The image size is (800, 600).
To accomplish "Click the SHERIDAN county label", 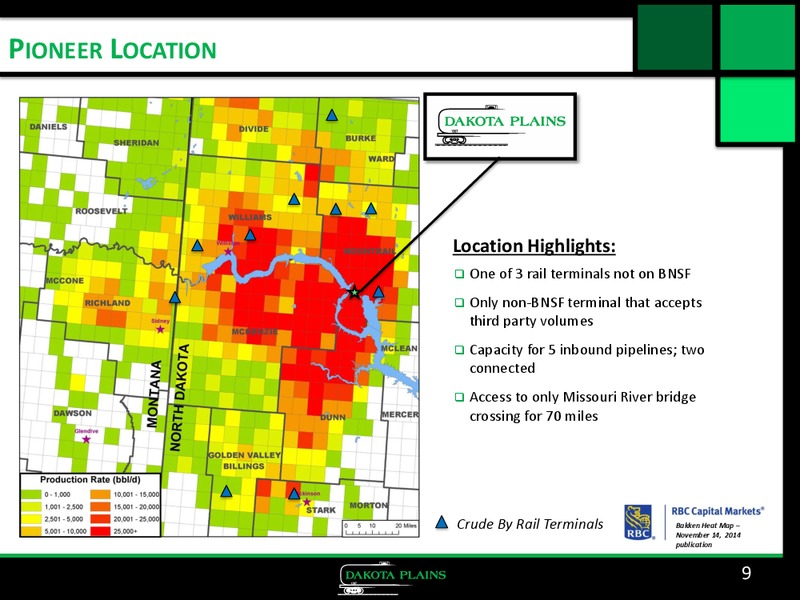I will (x=136, y=143).
